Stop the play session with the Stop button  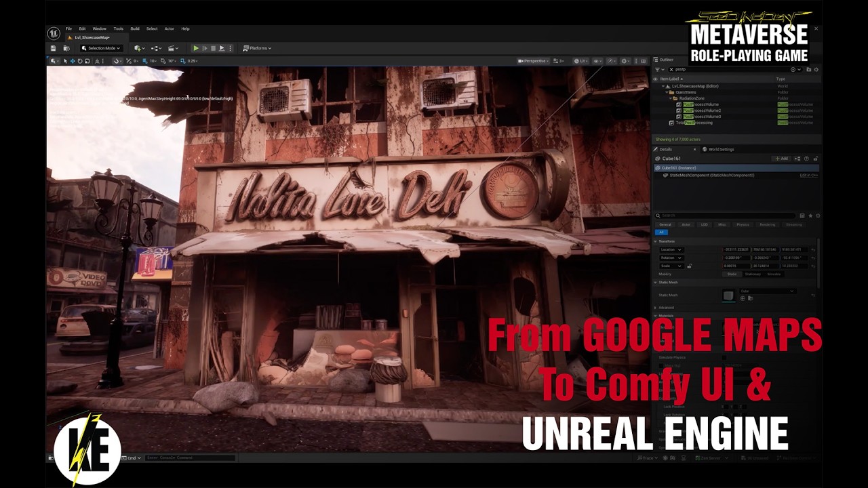[213, 48]
